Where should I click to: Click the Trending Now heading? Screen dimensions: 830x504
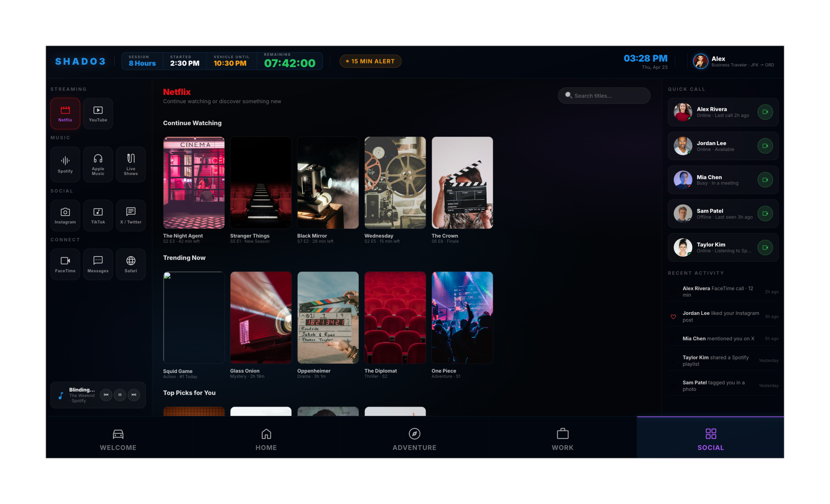coord(184,257)
